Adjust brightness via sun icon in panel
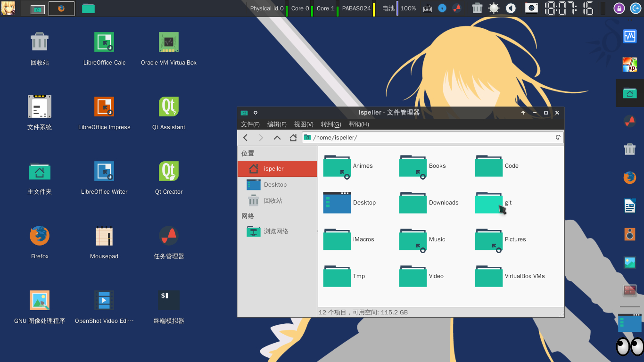Screen dimensions: 644x362 coord(494,8)
